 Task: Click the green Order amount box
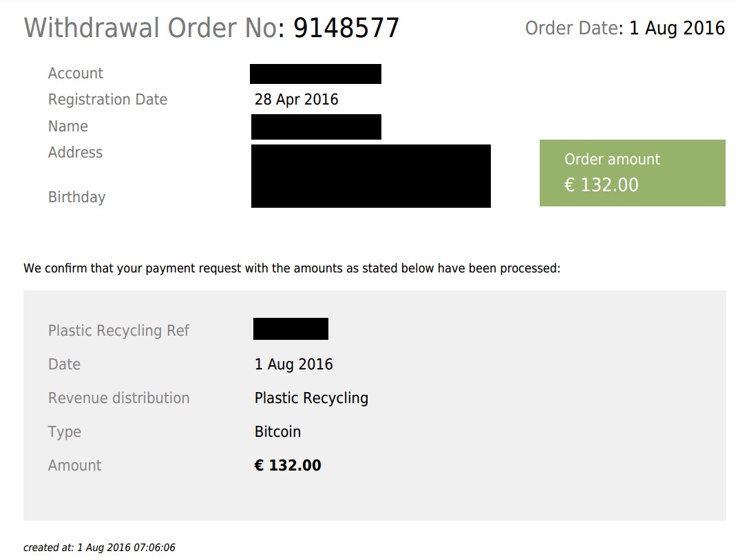(632, 173)
